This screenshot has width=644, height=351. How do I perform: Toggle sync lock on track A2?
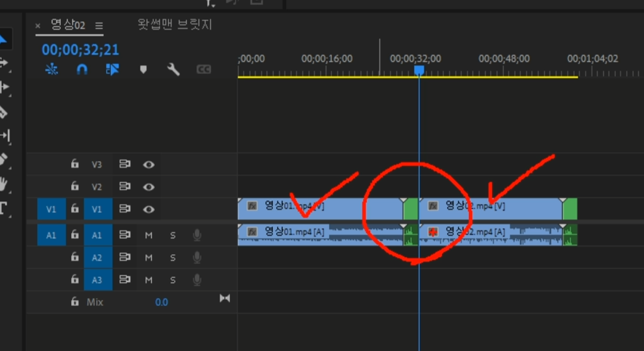(x=124, y=257)
